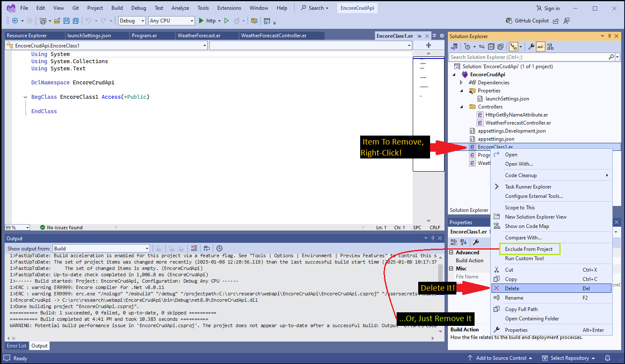Viewport: 625px width, 364px height.
Task: Click Add to Source Control
Action: pyautogui.click(x=500, y=358)
